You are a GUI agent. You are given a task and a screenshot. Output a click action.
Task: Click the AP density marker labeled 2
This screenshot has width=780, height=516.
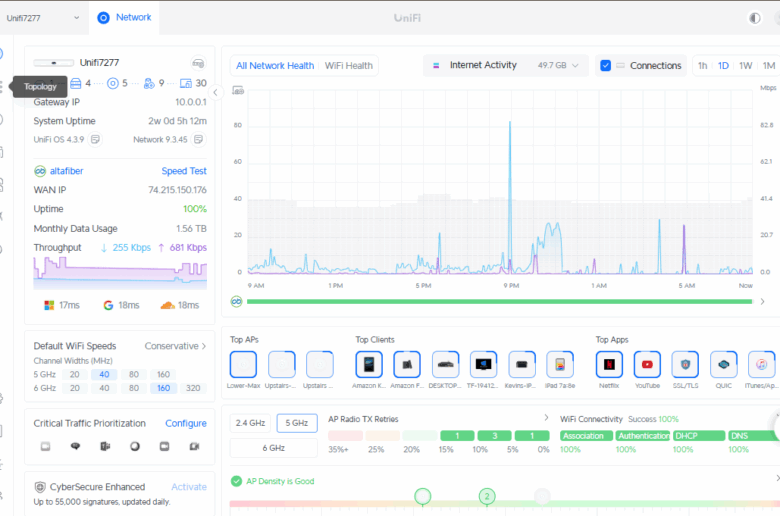point(487,496)
